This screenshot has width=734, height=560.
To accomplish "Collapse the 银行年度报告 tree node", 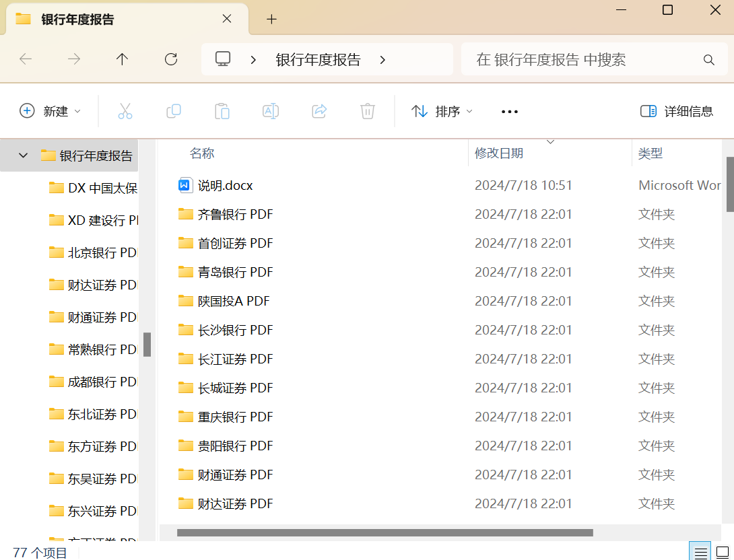I will tap(23, 155).
